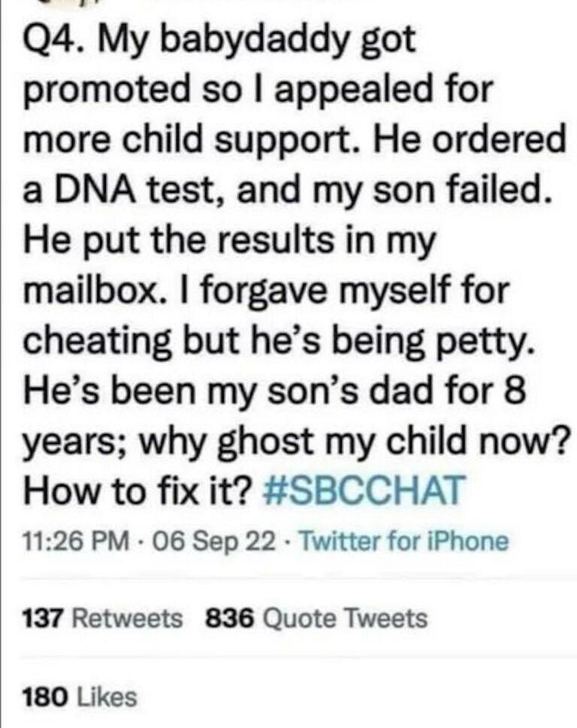Click the 'Q4.' label starting the tweet

56,42
